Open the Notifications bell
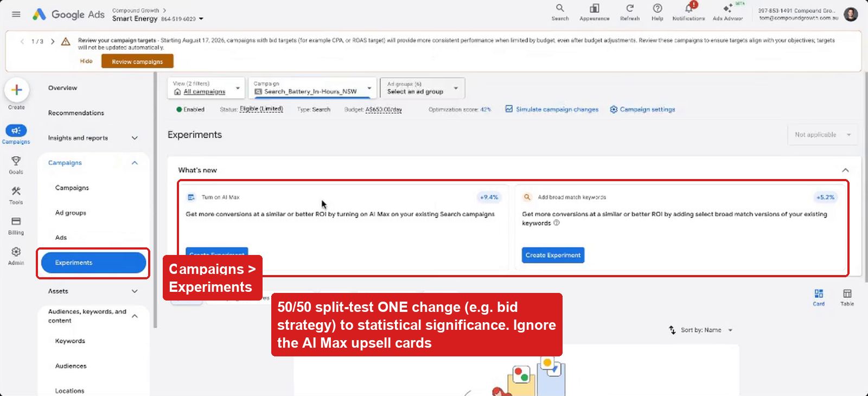The image size is (868, 396). coord(689,12)
